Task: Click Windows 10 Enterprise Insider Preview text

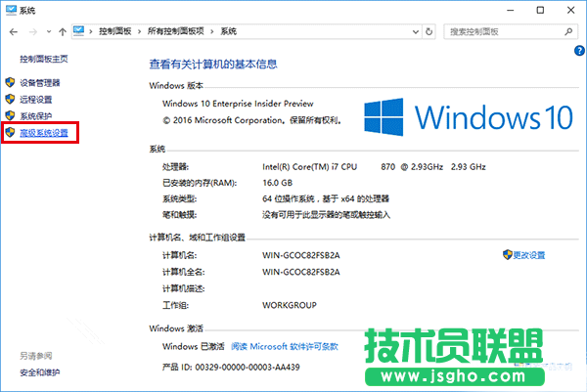Action: pos(238,104)
